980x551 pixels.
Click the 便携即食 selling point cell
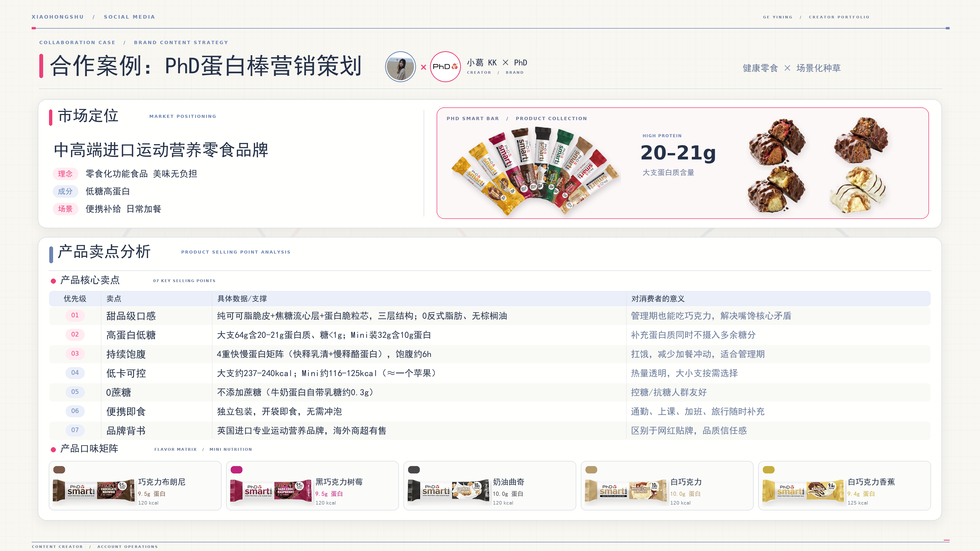126,411
